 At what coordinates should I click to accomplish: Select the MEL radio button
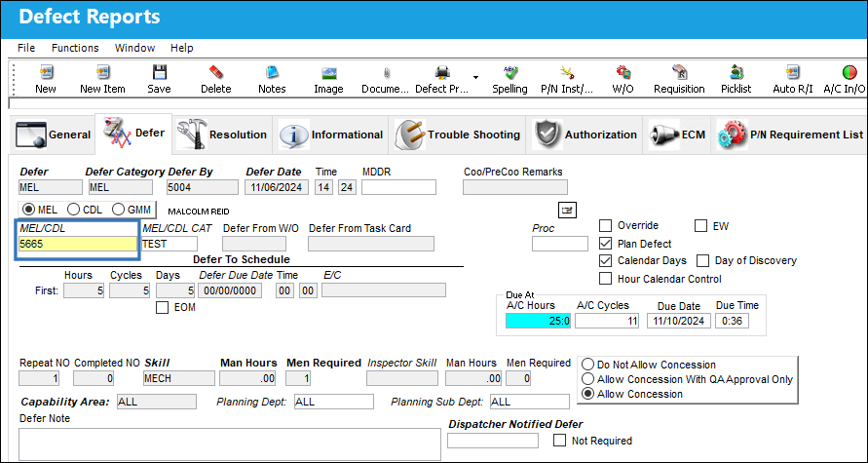[x=29, y=210]
